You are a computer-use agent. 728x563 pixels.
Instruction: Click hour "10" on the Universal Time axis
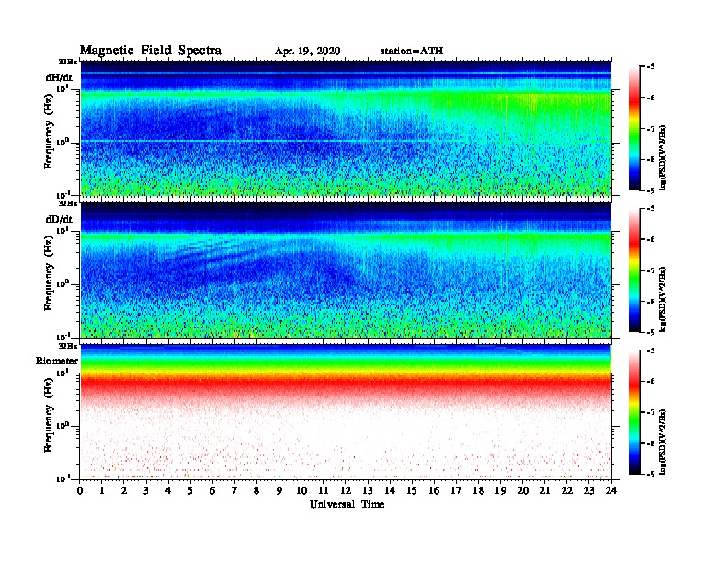(x=301, y=490)
